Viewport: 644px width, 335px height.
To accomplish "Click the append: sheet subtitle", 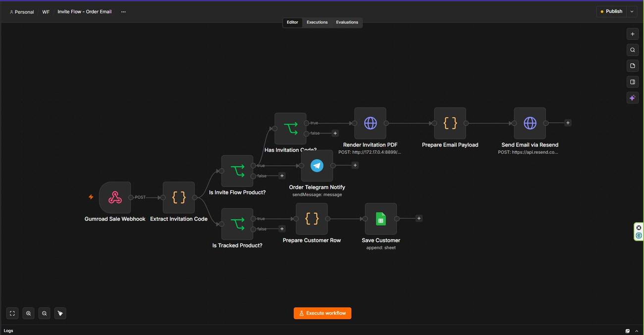I will tap(381, 248).
